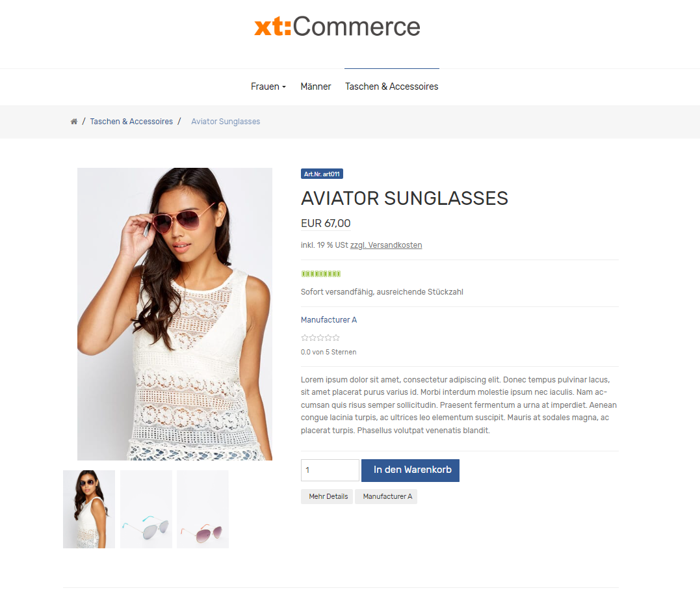Open the Männer category
700x601 pixels.
coord(316,87)
